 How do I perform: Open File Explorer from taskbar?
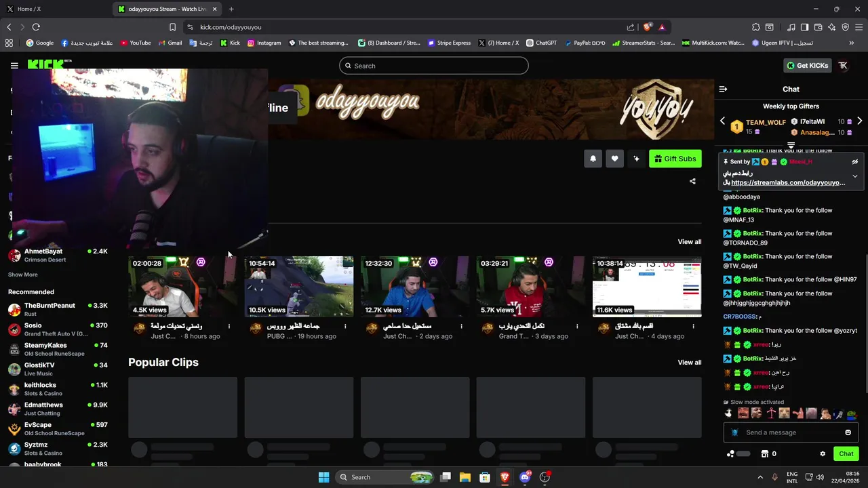tap(465, 477)
